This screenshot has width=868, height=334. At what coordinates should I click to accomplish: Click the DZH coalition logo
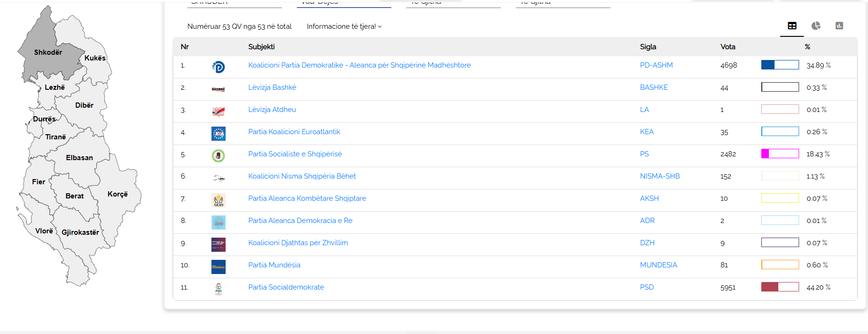click(x=218, y=245)
